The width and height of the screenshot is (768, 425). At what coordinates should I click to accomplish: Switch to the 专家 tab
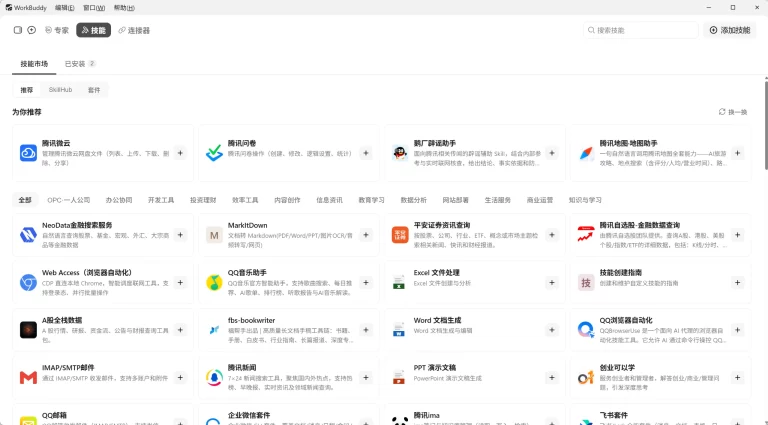pyautogui.click(x=57, y=30)
